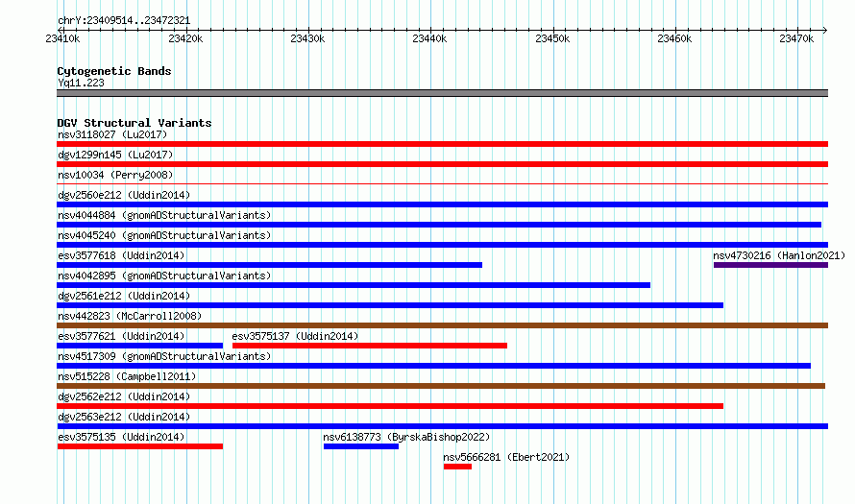The height and width of the screenshot is (504, 855).
Task: Select the small red nsv5666281 (Ebert2021) bar
Action: click(457, 467)
